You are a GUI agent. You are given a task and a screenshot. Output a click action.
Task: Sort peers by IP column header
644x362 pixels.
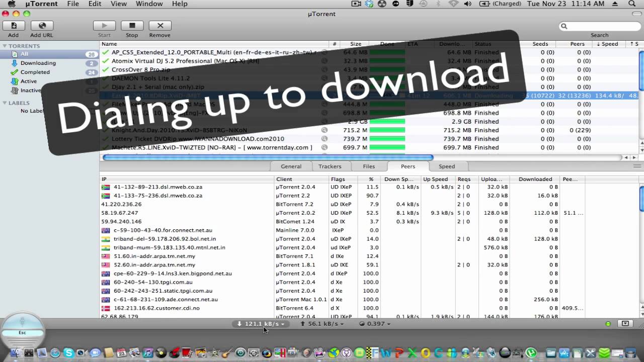[x=187, y=179]
